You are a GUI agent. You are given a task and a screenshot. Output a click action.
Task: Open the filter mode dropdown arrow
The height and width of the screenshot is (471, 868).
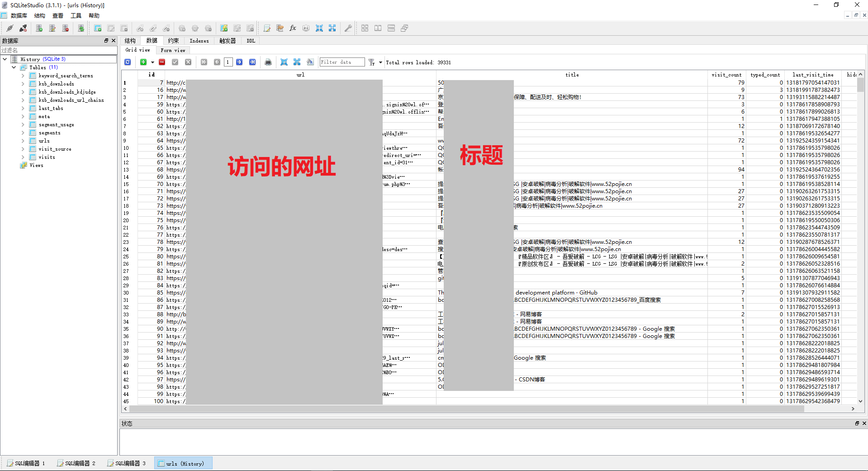click(380, 62)
